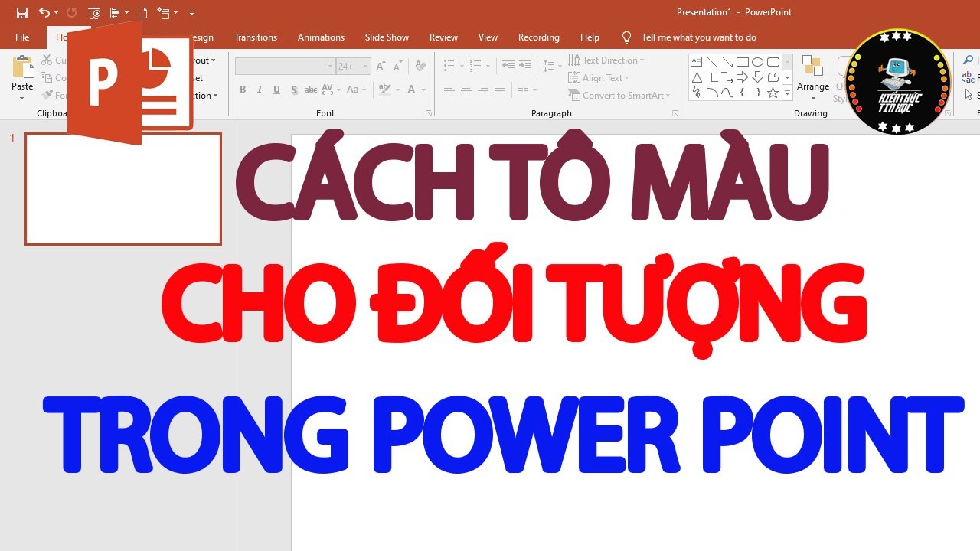The height and width of the screenshot is (551, 980).
Task: Select the Oval shape
Action: coord(758,62)
